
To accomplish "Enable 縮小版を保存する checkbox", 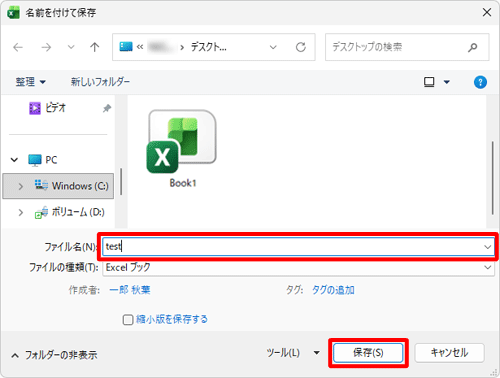I will [128, 320].
